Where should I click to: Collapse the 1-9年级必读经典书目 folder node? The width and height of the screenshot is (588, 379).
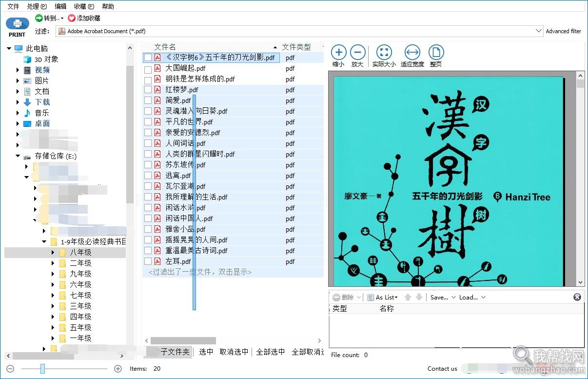coord(44,241)
